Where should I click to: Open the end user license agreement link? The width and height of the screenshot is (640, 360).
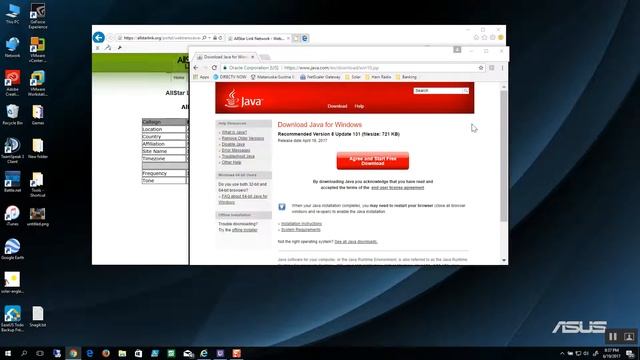398,188
